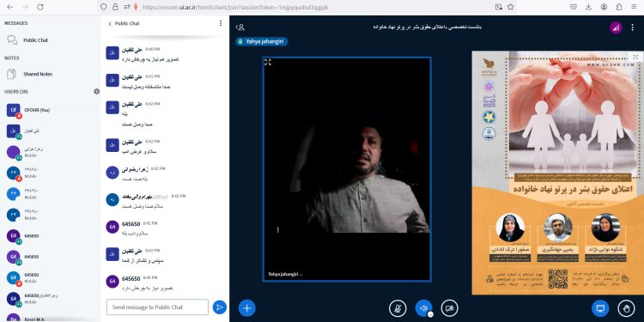The height and width of the screenshot is (322, 644).
Task: Click message 'سلام و عرض ادب'
Action: [x=139, y=152]
